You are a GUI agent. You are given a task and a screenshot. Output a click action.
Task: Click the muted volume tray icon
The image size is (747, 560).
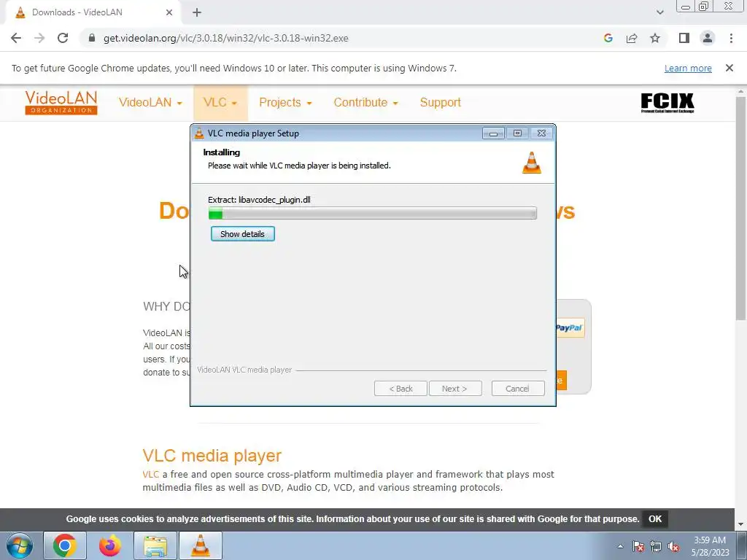[x=673, y=546]
